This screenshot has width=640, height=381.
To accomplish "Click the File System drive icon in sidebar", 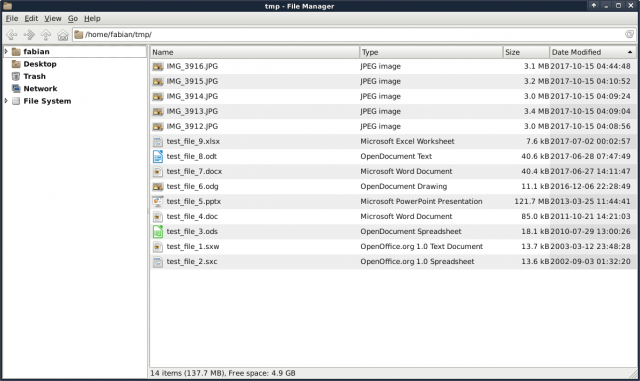I will (x=16, y=101).
